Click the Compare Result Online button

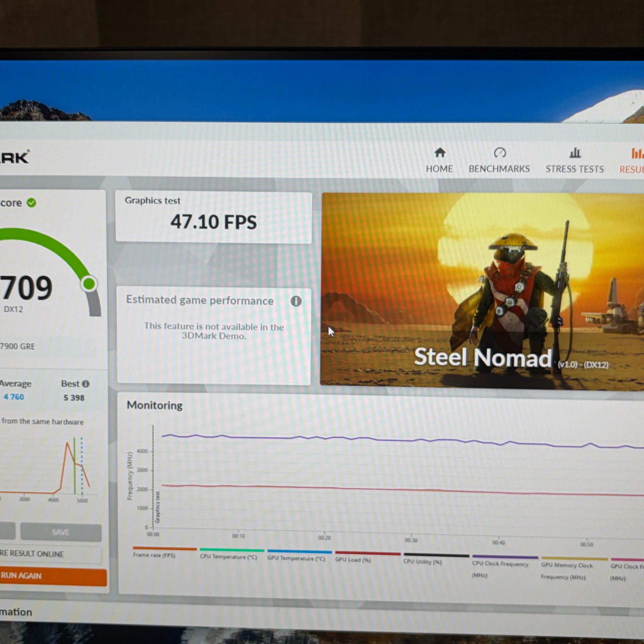[x=51, y=554]
